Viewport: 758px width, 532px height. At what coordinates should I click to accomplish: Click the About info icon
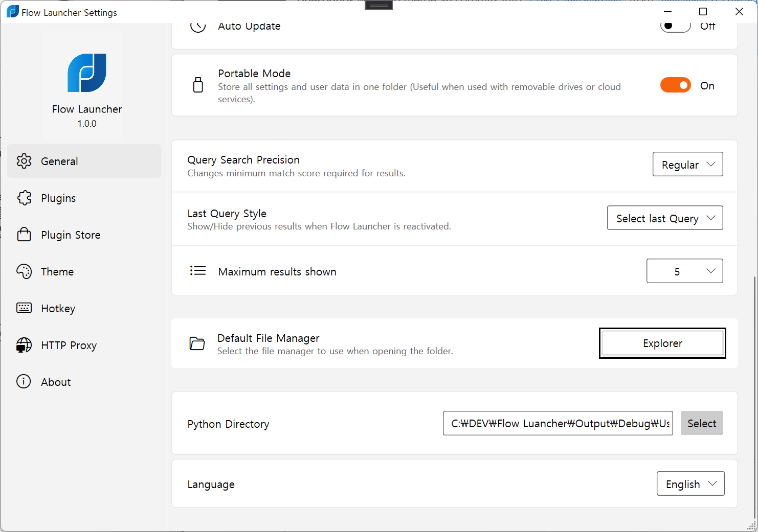tap(24, 382)
